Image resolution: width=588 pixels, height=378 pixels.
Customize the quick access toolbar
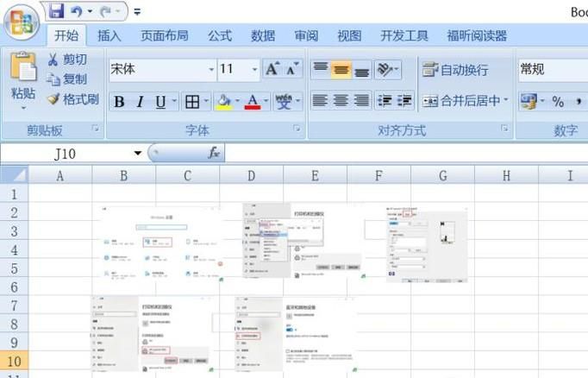tap(137, 12)
